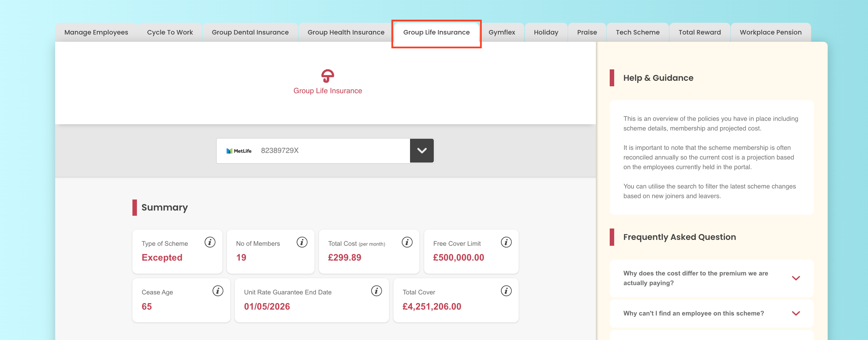Expand the can't find an employee FAQ
Image resolution: width=868 pixels, height=340 pixels.
tap(796, 313)
